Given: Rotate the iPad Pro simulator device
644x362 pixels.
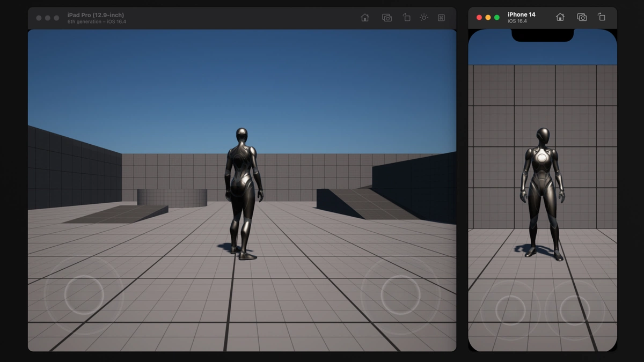Looking at the screenshot, I should pyautogui.click(x=406, y=18).
